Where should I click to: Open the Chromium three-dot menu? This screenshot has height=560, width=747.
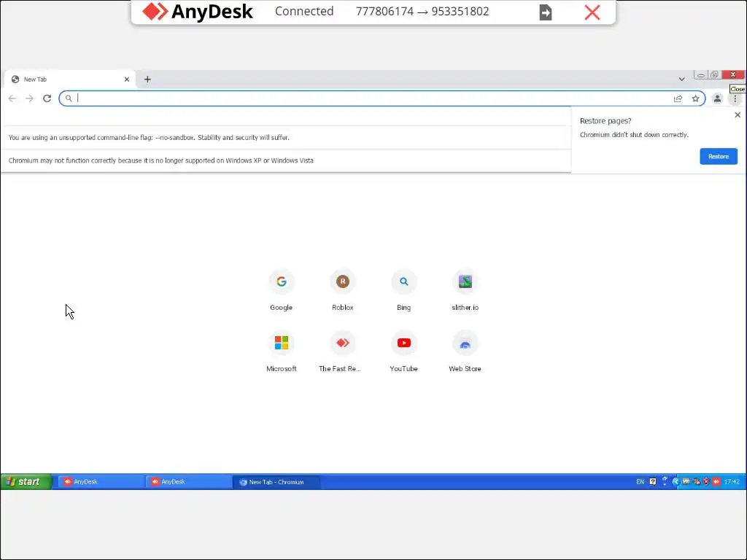coord(735,98)
